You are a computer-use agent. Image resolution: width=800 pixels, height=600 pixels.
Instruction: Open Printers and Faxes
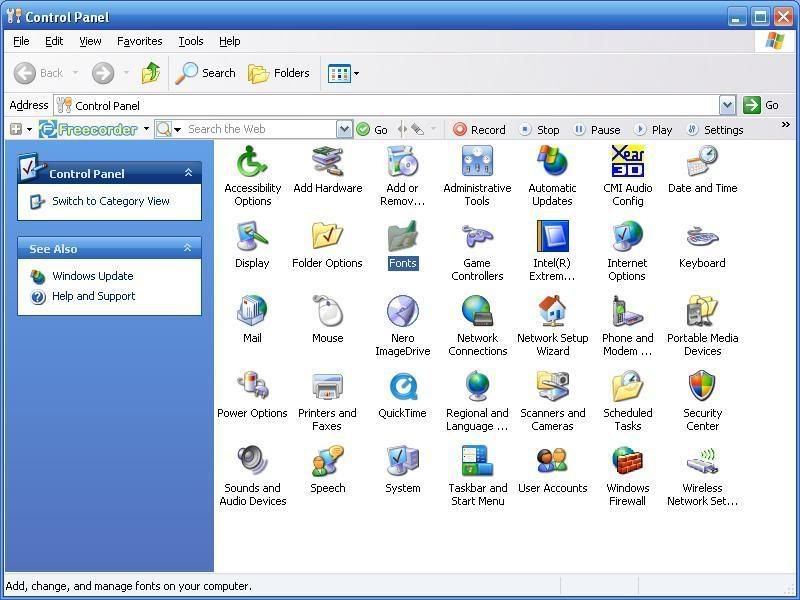pyautogui.click(x=327, y=401)
